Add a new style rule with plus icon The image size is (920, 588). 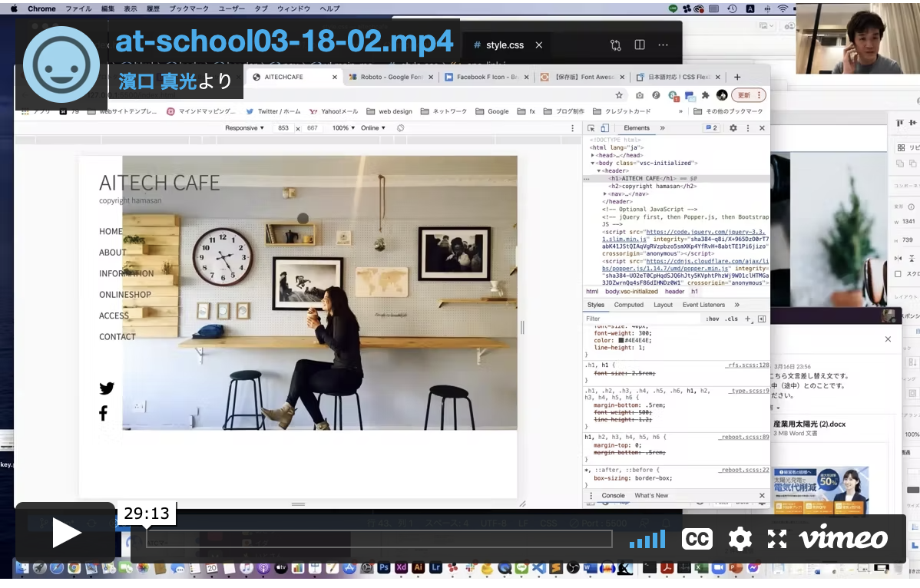tap(747, 319)
